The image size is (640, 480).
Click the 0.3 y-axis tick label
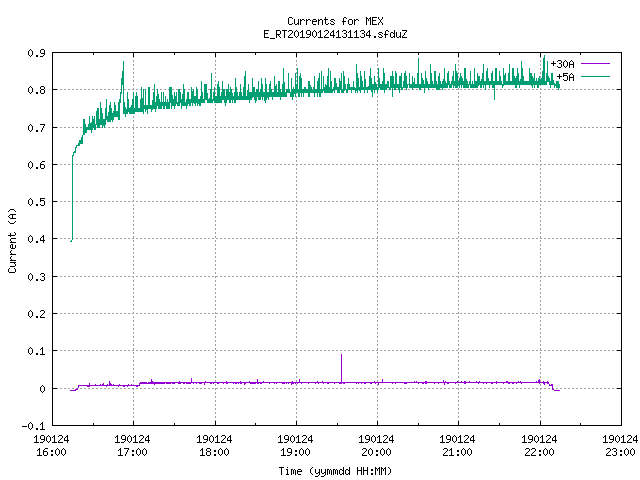pos(37,277)
